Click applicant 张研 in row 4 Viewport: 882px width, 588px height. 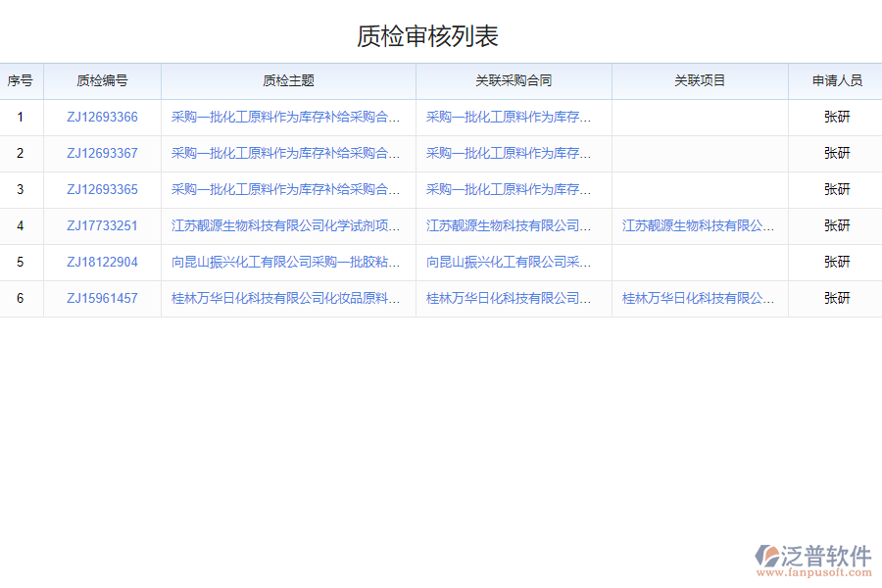[838, 225]
